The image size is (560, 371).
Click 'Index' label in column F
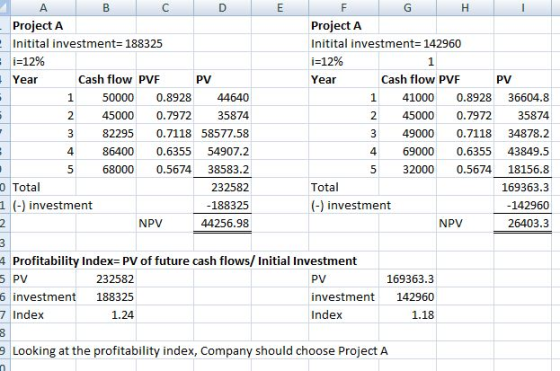tap(326, 315)
